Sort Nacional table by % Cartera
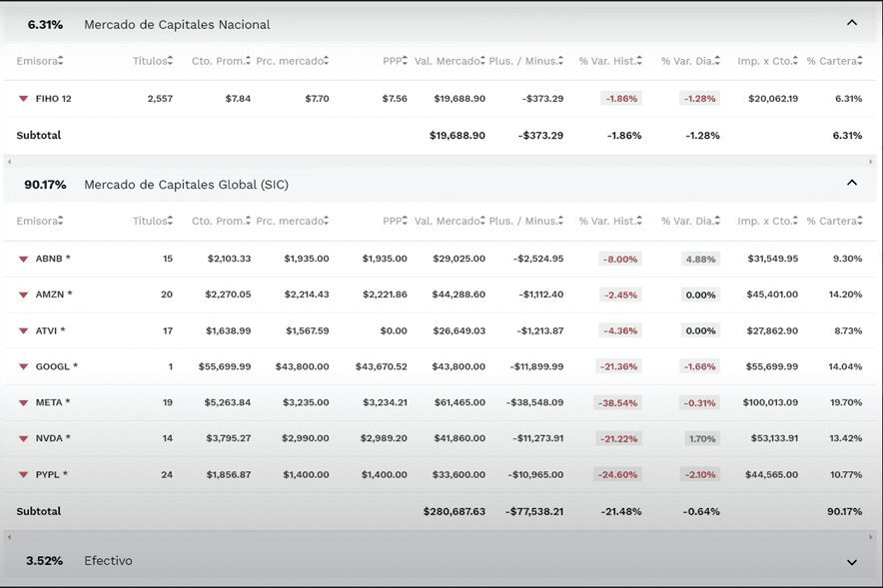The height and width of the screenshot is (588, 883). [x=835, y=61]
